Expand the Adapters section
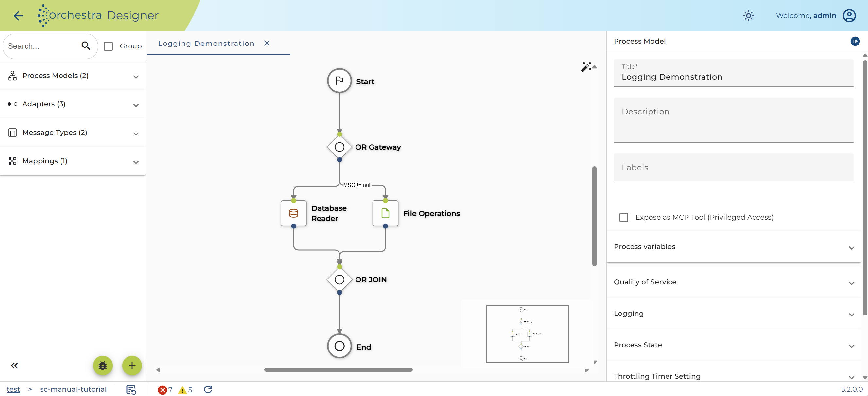The height and width of the screenshot is (396, 868). pos(73,104)
